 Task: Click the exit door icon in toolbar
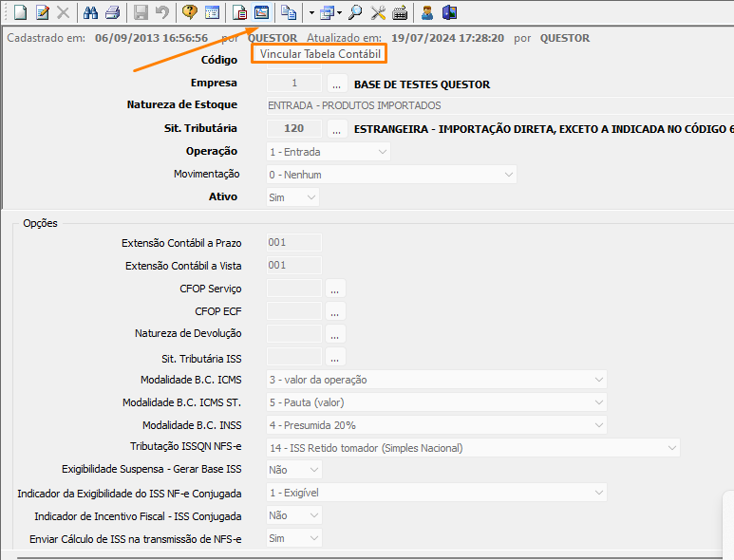click(449, 12)
